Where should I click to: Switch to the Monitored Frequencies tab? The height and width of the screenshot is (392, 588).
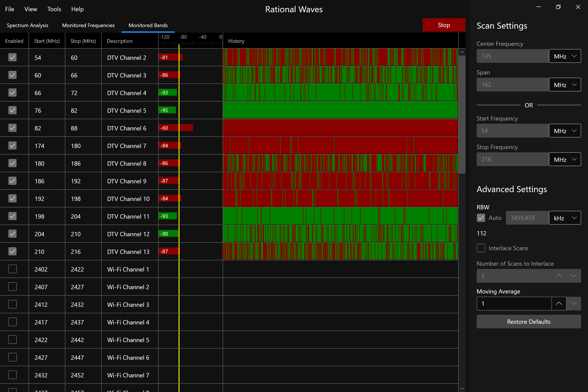(x=88, y=25)
